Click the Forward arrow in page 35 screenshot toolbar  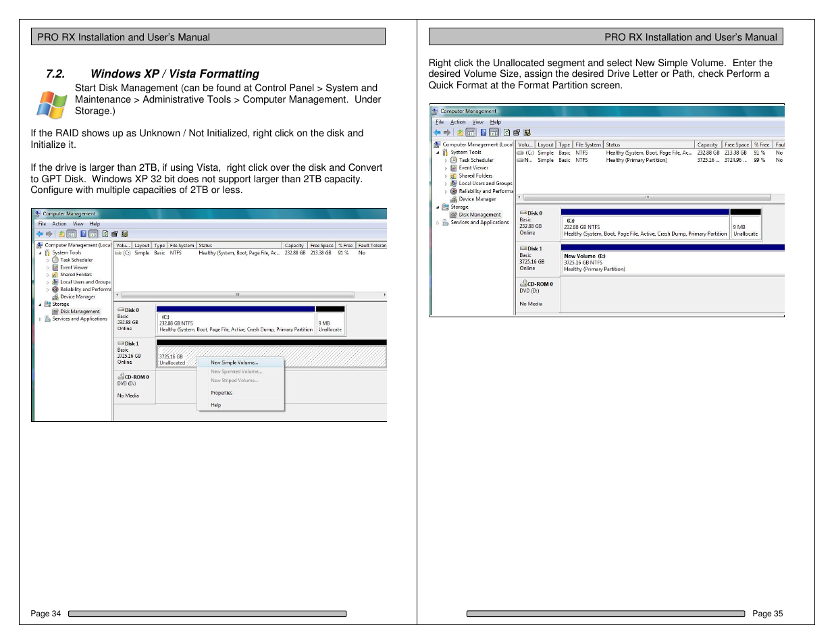[446, 132]
